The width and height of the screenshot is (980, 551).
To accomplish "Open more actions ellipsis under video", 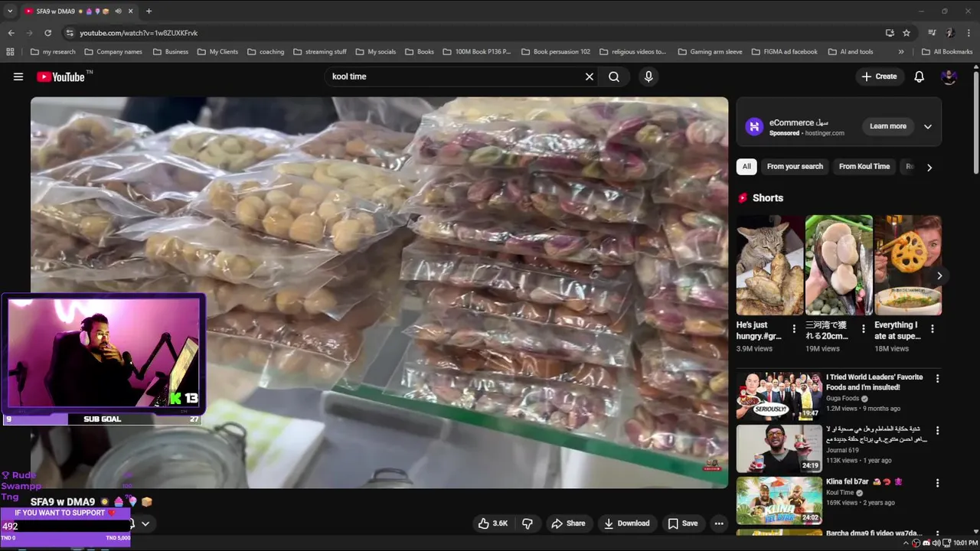I will click(x=719, y=523).
